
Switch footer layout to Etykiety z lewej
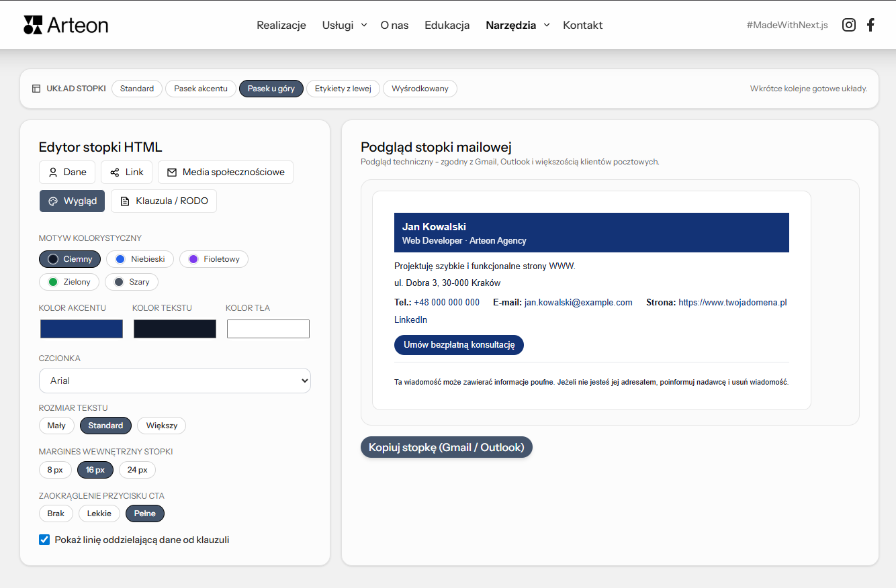(x=343, y=88)
